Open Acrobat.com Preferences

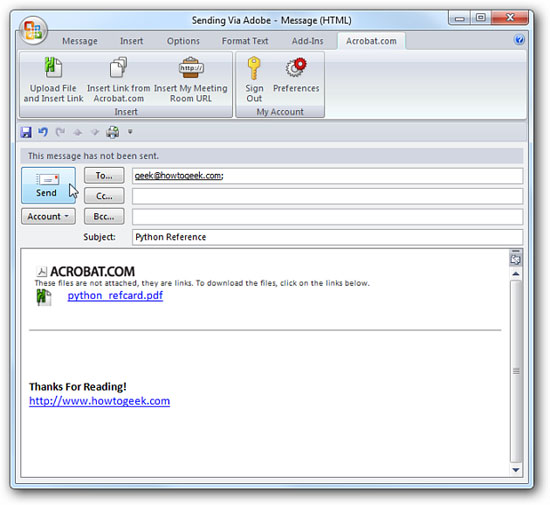coord(296,75)
